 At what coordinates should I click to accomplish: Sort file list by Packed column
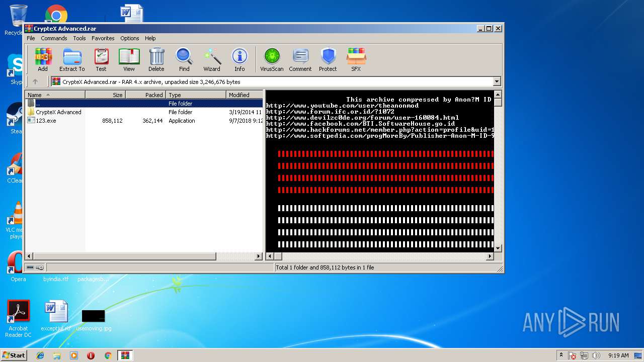(145, 95)
